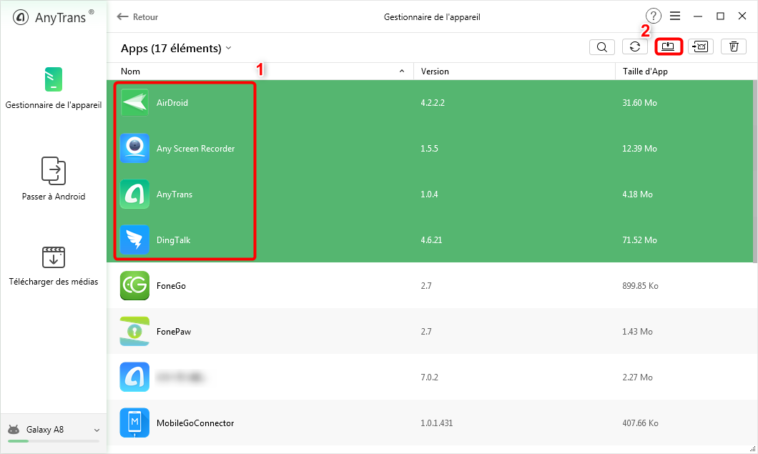Select the DingTalk name text

(x=173, y=240)
